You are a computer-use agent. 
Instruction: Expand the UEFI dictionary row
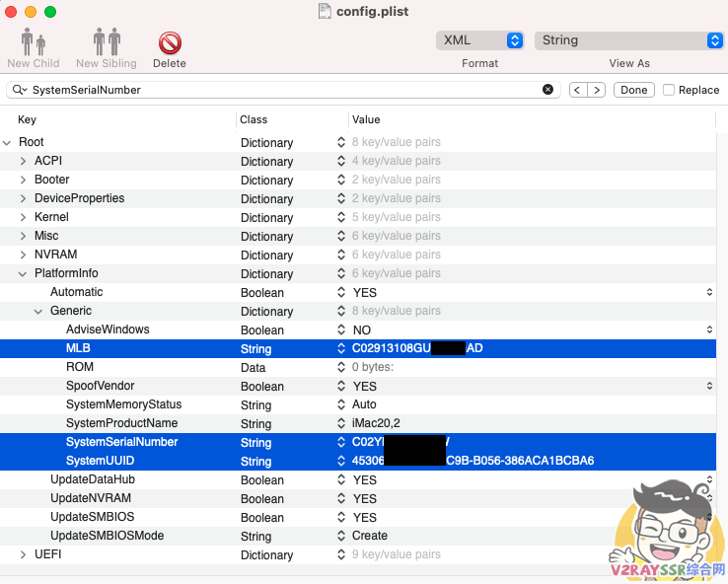point(24,554)
